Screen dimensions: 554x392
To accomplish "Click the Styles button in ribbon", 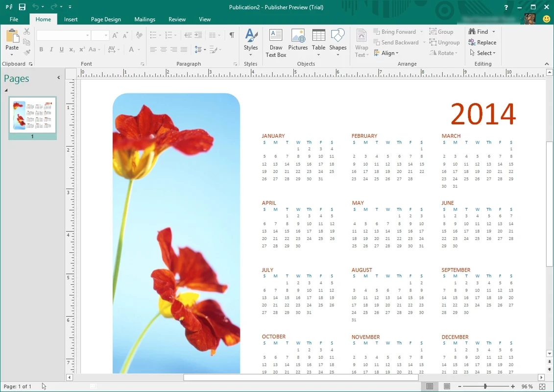I will pos(251,40).
